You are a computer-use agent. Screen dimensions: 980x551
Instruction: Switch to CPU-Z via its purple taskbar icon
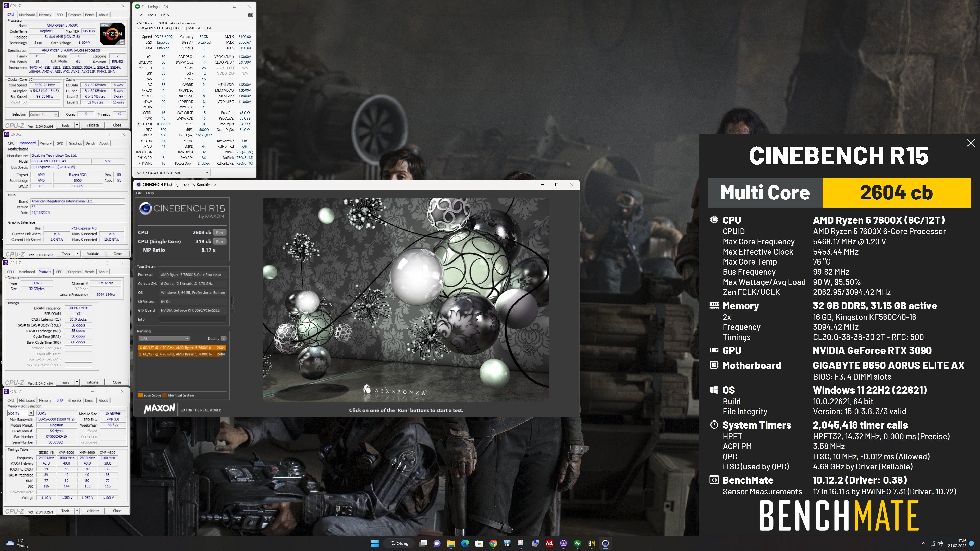[x=563, y=543]
